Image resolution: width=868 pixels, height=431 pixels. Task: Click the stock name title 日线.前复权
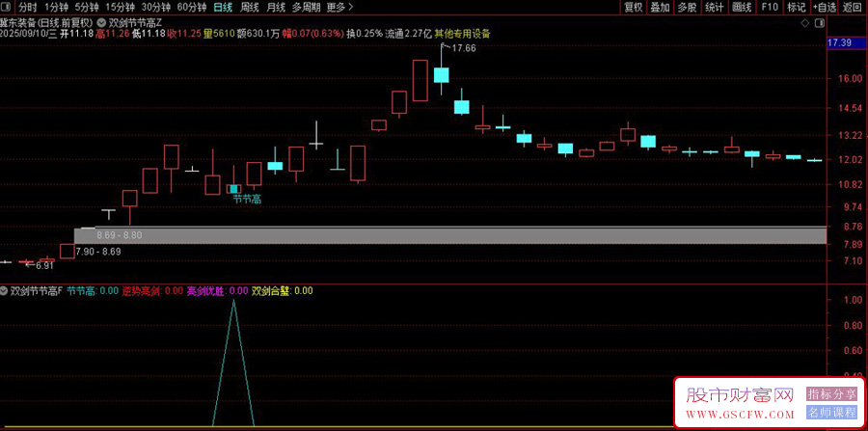click(46, 23)
